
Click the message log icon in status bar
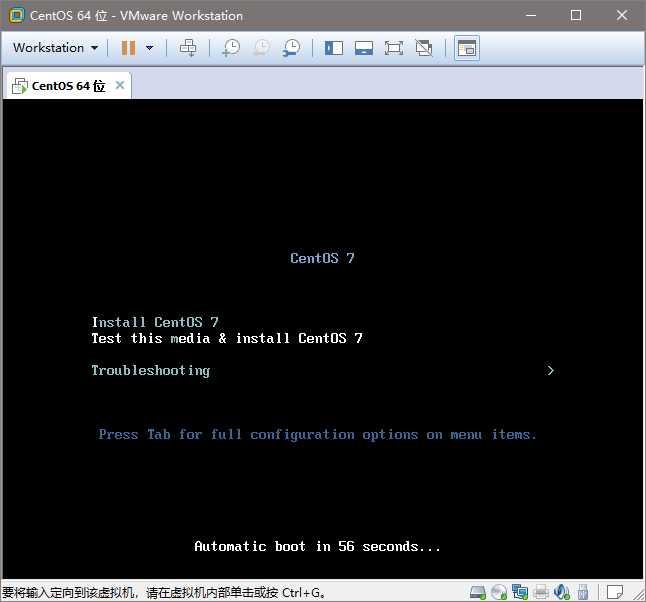615,593
